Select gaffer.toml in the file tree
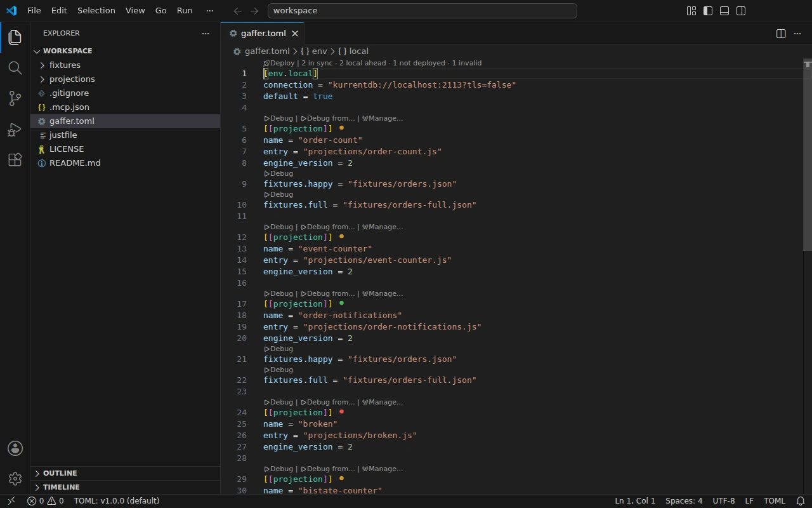The width and height of the screenshot is (812, 508). 126,121
